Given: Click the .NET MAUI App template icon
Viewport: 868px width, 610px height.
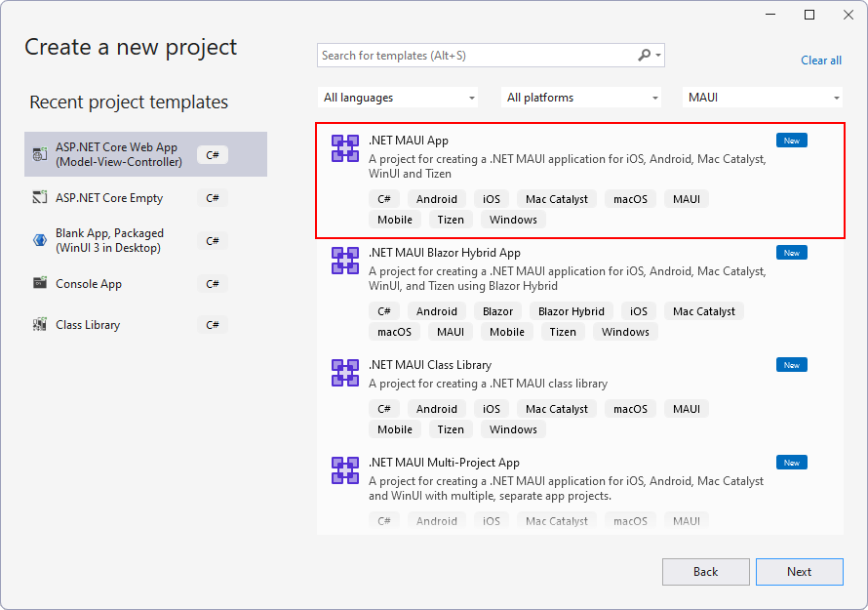Looking at the screenshot, I should [344, 147].
